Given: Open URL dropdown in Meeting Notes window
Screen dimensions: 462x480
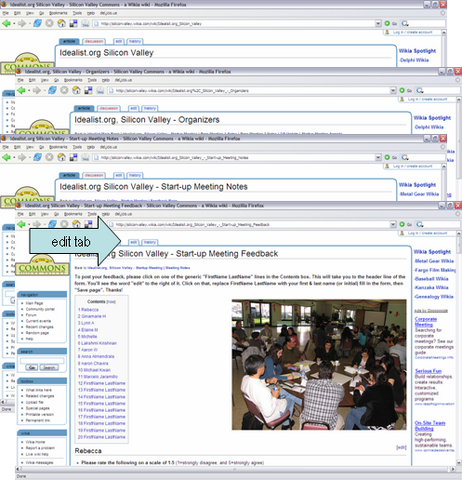Looking at the screenshot, I should [x=378, y=157].
